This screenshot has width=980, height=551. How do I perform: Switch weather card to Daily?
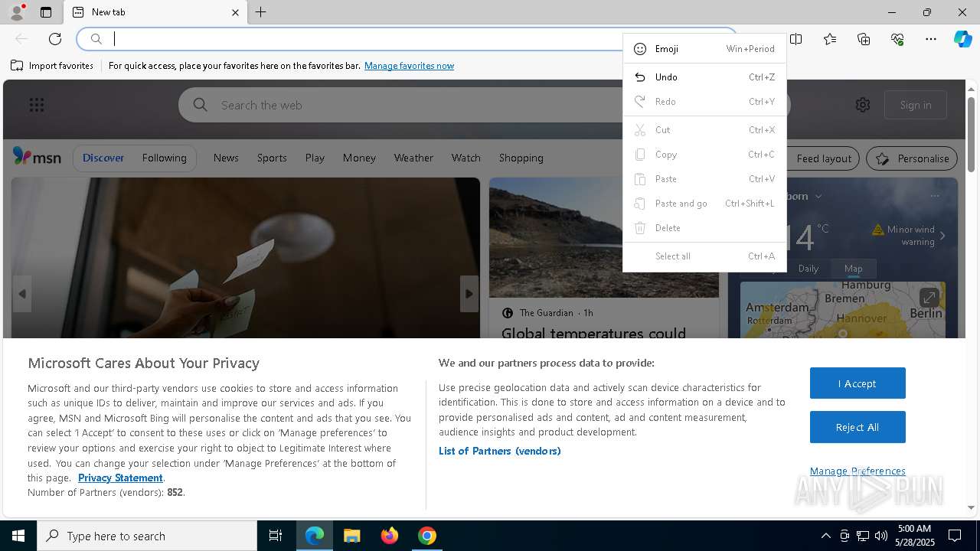coord(808,269)
